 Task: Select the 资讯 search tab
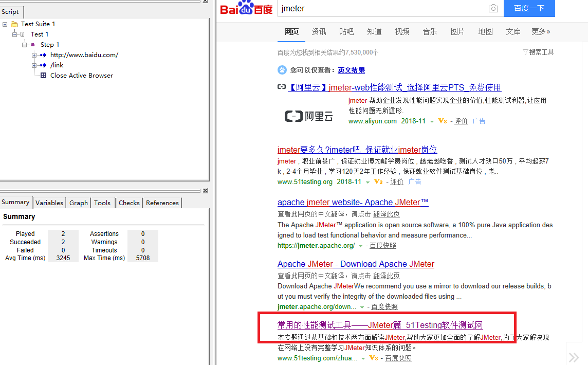click(x=319, y=31)
